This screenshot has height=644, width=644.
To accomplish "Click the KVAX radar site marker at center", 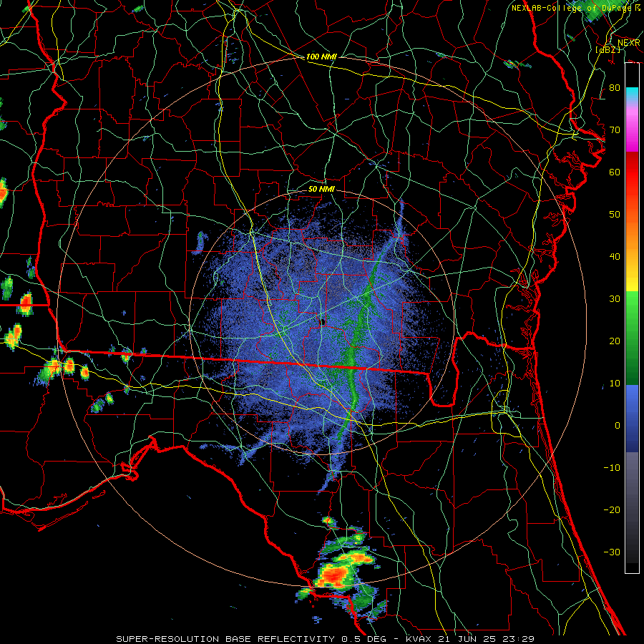I will click(x=322, y=321).
